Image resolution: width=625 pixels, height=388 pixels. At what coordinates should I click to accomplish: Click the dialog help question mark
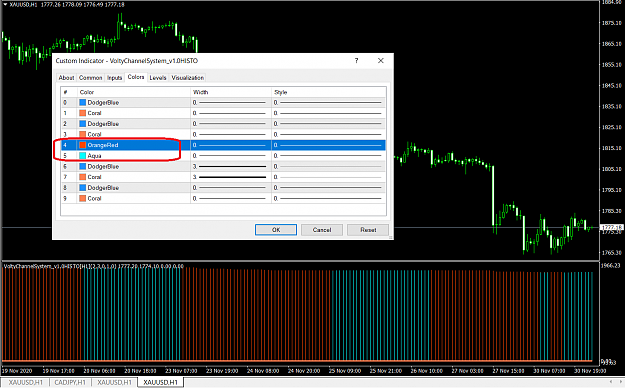[x=356, y=61]
